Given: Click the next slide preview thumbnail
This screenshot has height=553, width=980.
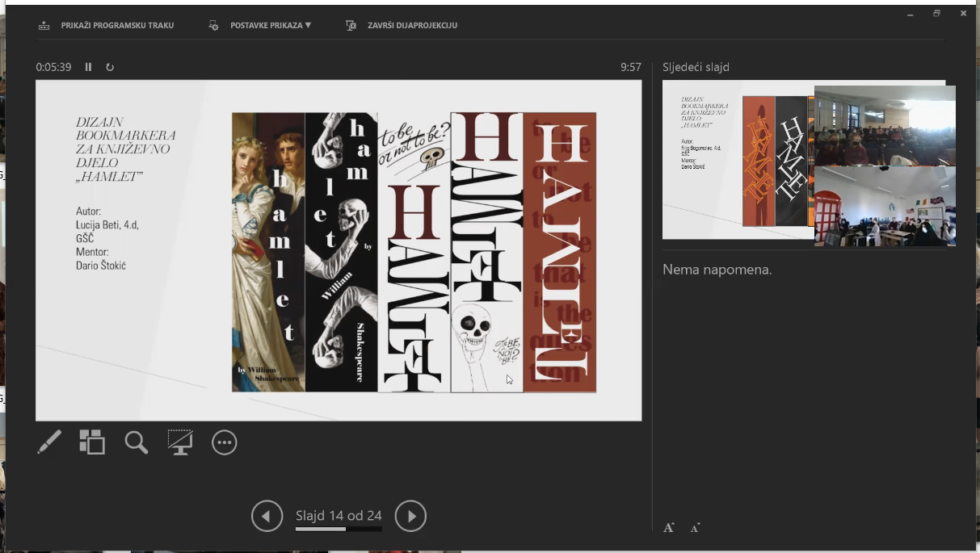Looking at the screenshot, I should tap(738, 160).
